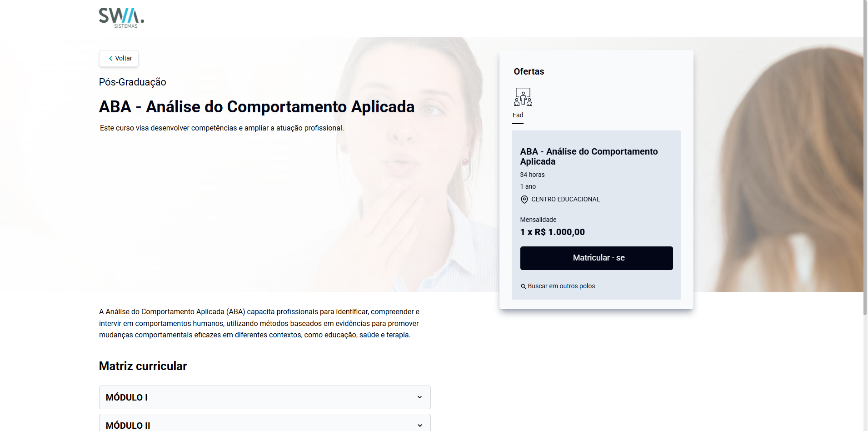Screen dimensions: 868x431
Task: Click the CENTRO EDUCACIONAL location text
Action: (565, 199)
